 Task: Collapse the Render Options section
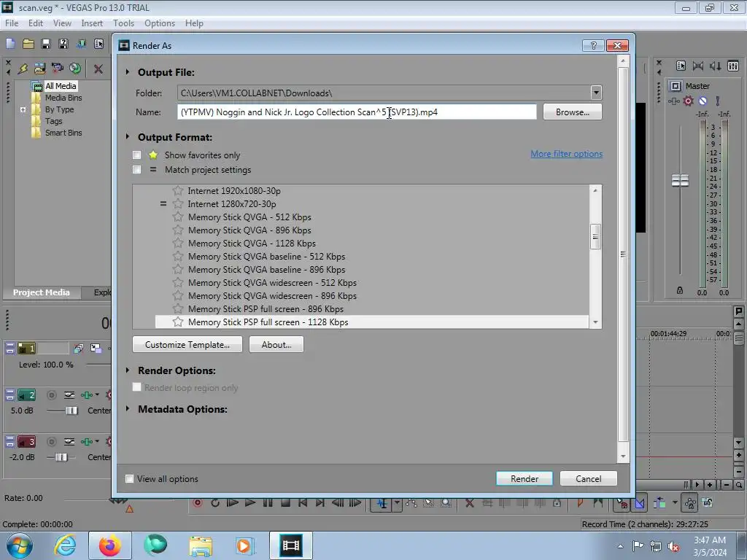(127, 370)
